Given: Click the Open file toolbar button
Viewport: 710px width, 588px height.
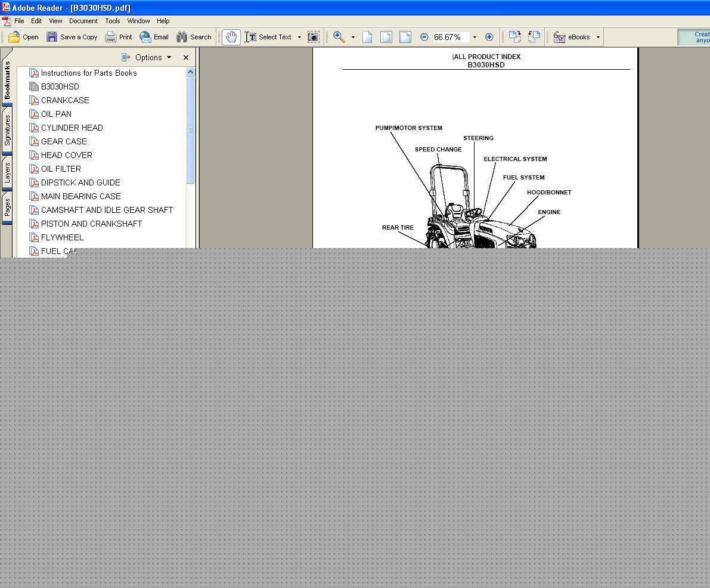Looking at the screenshot, I should pyautogui.click(x=23, y=37).
